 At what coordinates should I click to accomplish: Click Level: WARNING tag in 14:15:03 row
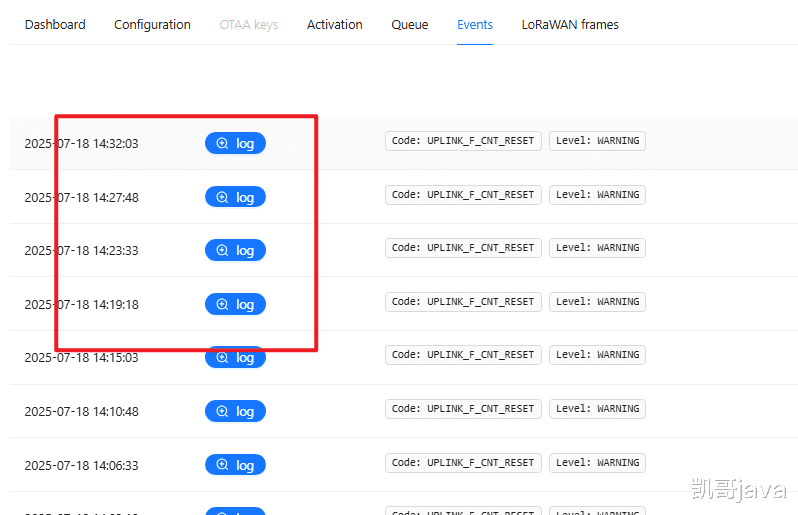pyautogui.click(x=597, y=355)
